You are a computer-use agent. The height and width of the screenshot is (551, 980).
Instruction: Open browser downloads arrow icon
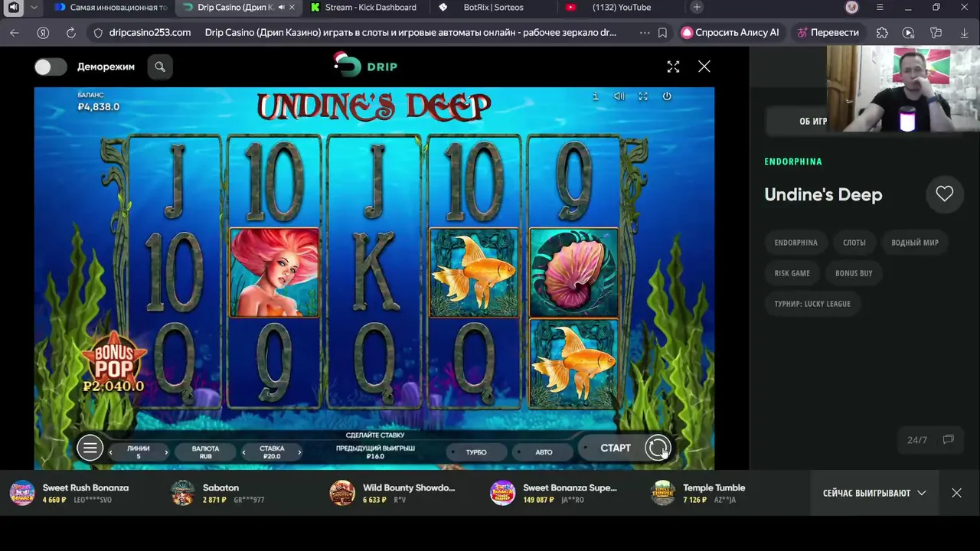point(964,33)
